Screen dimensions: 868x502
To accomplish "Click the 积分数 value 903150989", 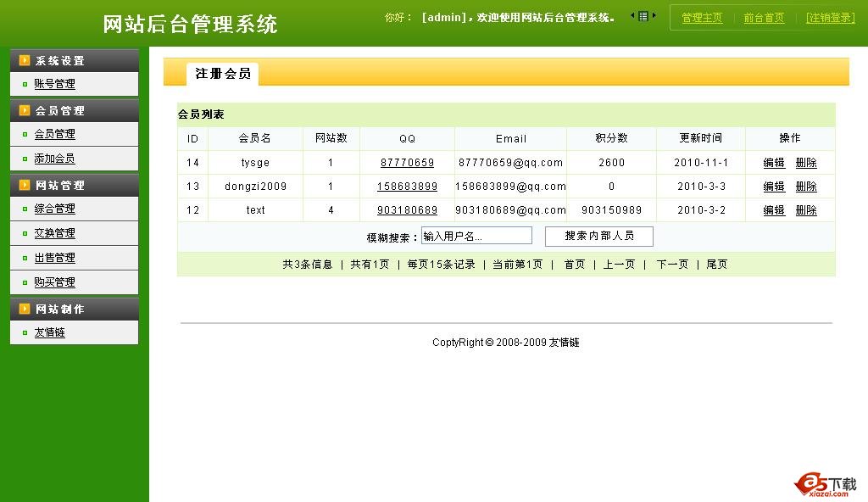I will coord(612,210).
